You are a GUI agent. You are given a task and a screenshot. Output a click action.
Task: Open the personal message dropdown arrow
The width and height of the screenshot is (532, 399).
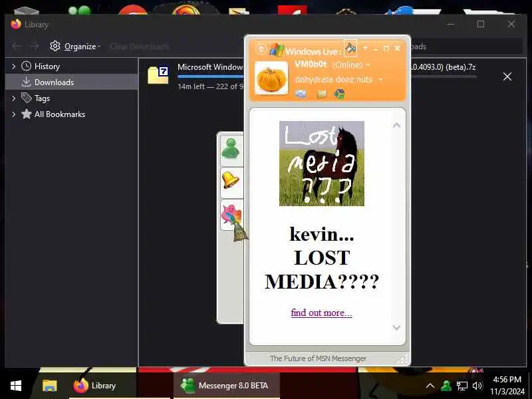point(380,79)
